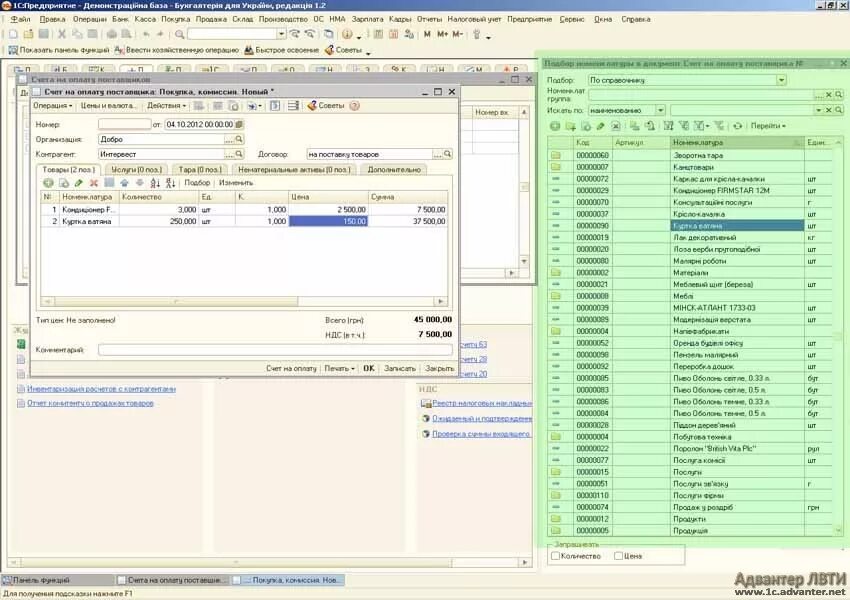Click the M− memory subtract button
The width and height of the screenshot is (850, 600).
pos(458,34)
